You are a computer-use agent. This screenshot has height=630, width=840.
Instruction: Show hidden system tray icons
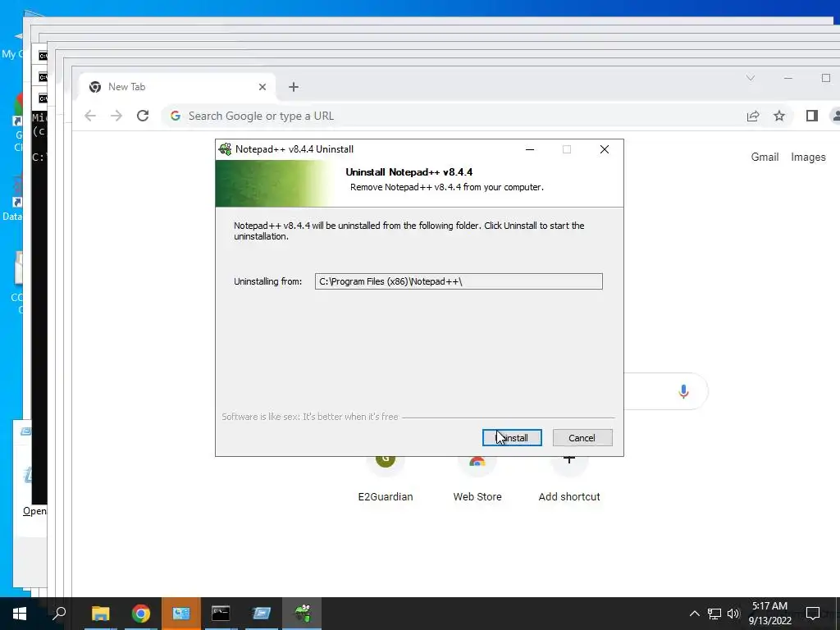(x=694, y=614)
